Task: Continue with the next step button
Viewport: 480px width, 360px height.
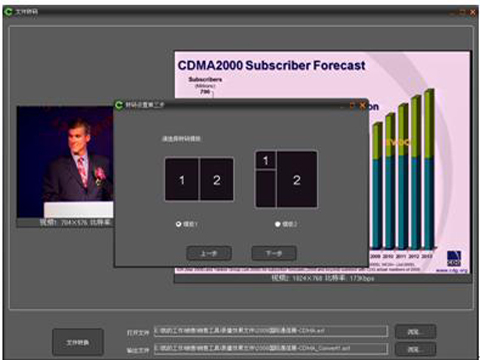Action: pyautogui.click(x=274, y=253)
